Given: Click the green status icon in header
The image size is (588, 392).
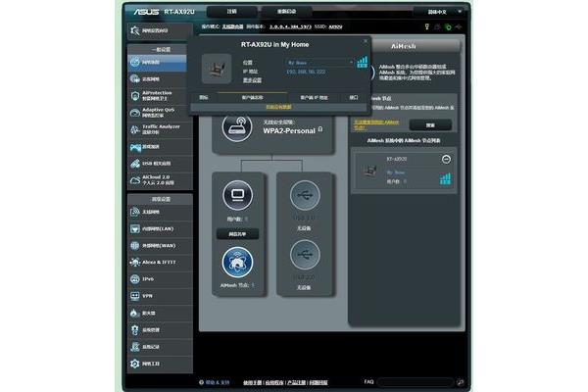Looking at the screenshot, I should pyautogui.click(x=448, y=26).
